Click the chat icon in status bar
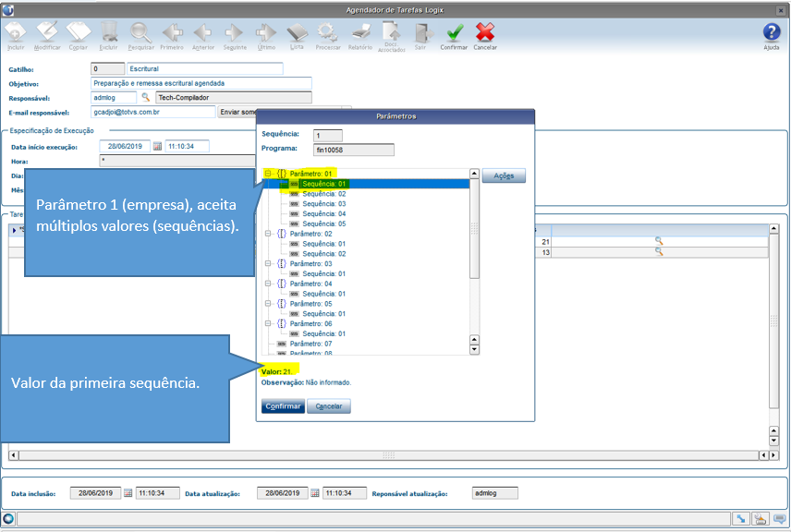 click(780, 518)
